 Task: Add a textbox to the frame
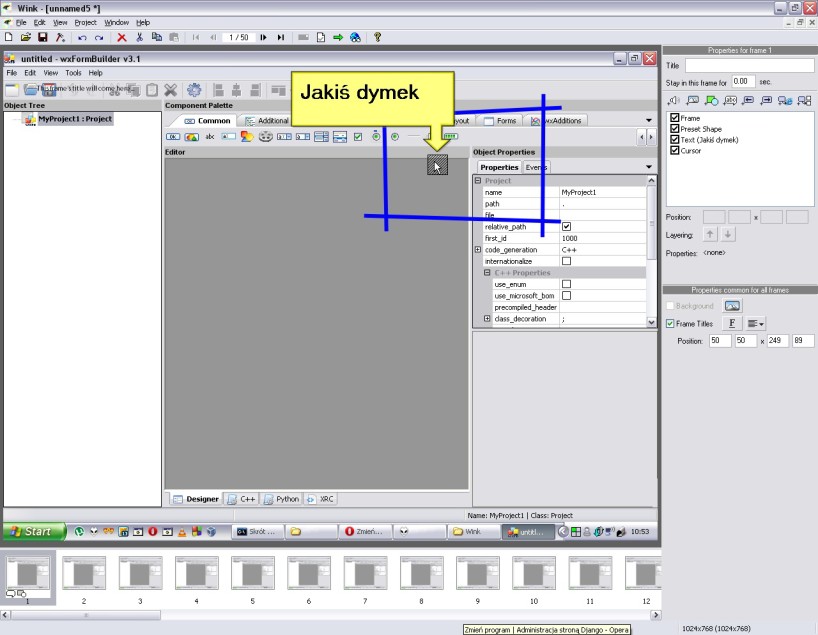tap(730, 100)
